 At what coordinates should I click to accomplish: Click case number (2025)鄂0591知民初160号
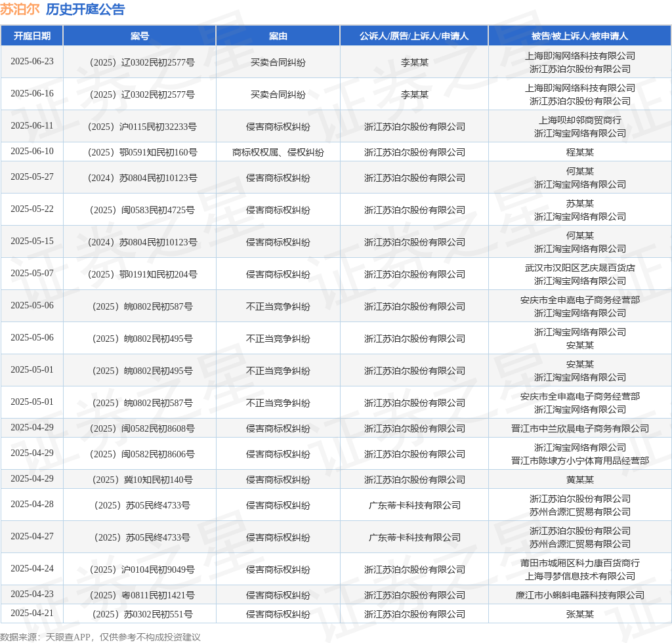pos(142,152)
